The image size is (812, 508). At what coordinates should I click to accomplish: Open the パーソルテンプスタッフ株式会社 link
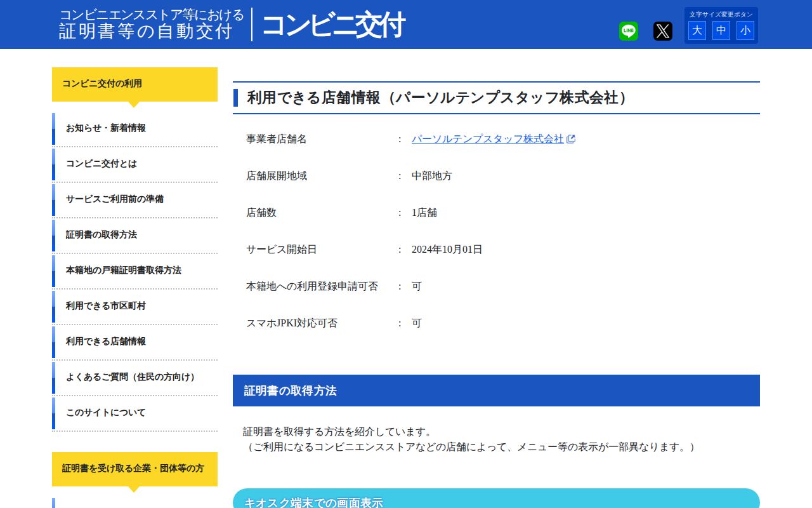(x=488, y=138)
